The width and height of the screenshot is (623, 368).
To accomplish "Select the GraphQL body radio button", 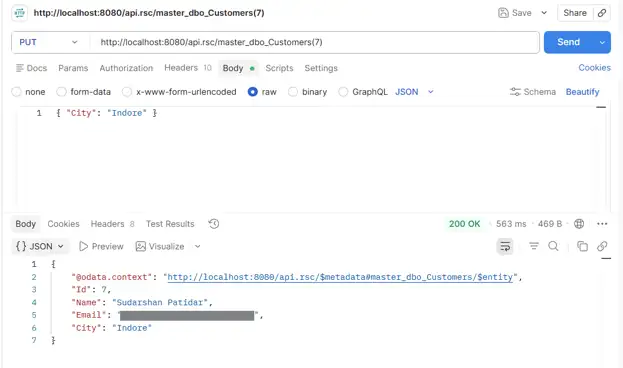I will coord(343,92).
